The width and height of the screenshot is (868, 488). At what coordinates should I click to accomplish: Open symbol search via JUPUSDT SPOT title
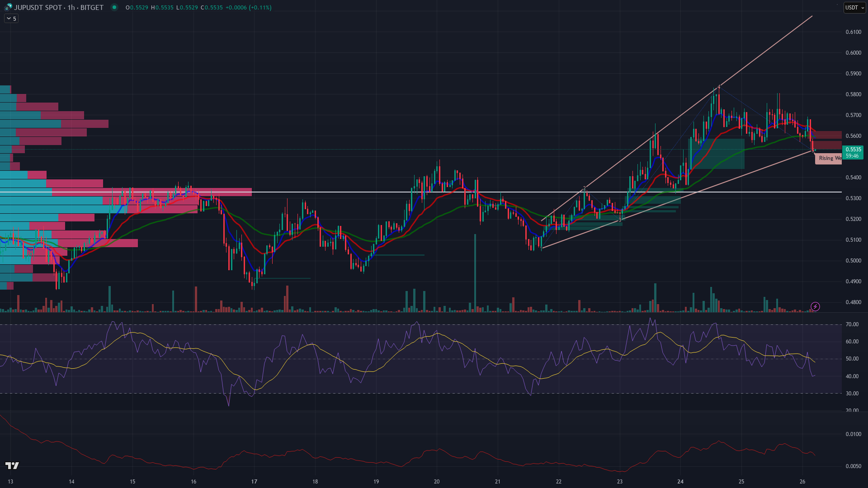click(x=59, y=7)
